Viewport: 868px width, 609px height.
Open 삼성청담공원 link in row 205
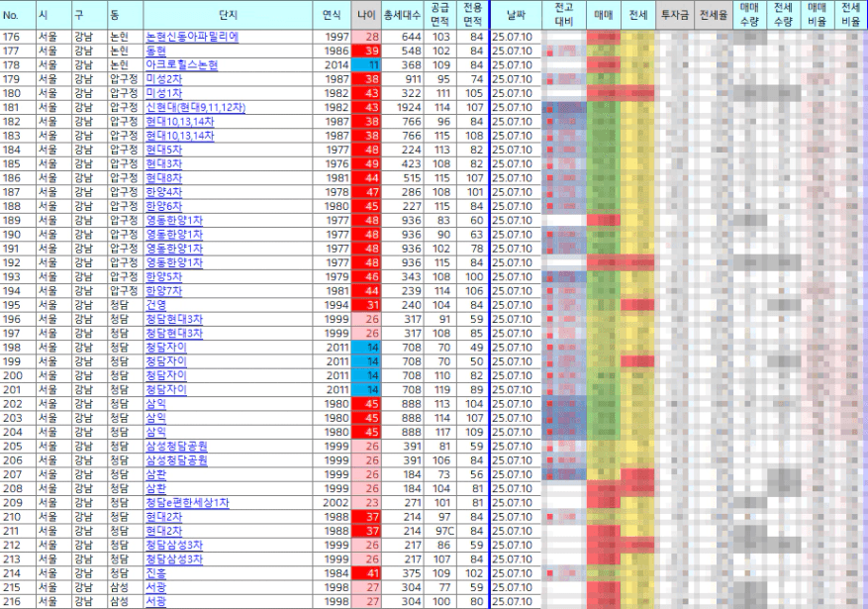point(176,447)
